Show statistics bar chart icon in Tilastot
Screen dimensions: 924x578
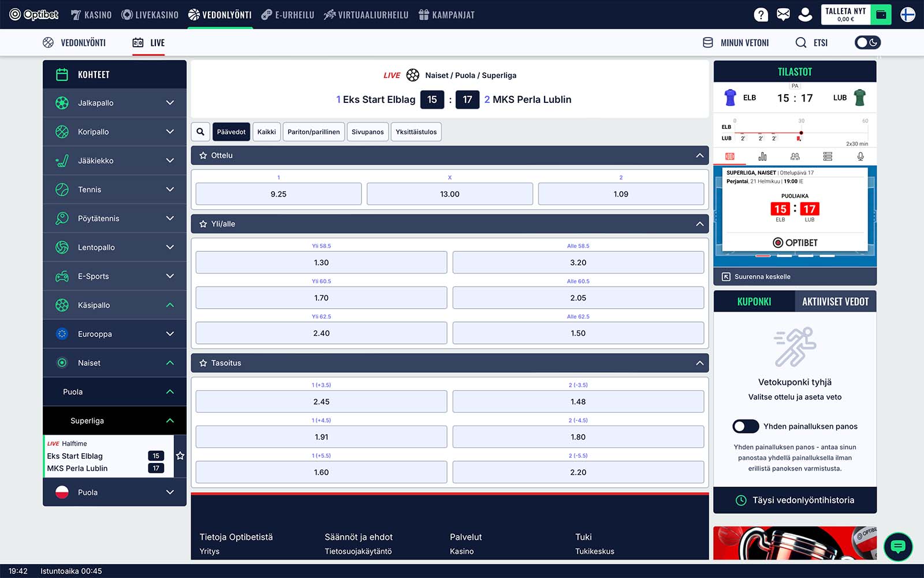pos(762,157)
